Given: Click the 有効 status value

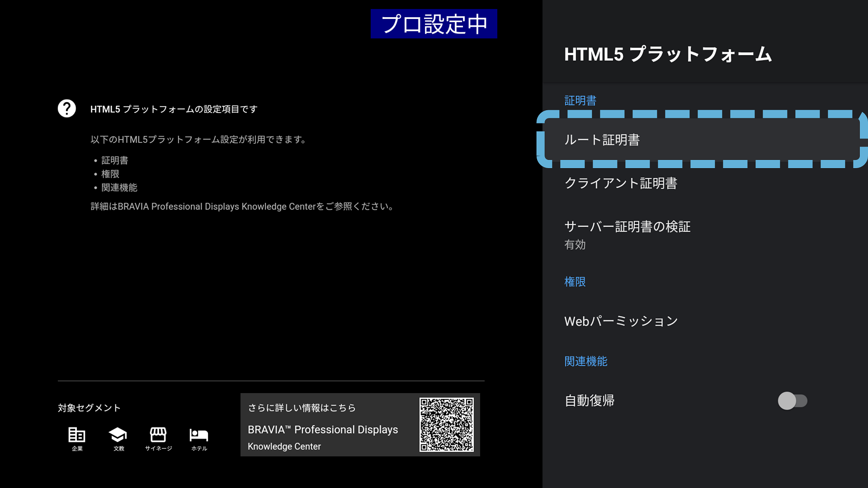Looking at the screenshot, I should coord(575,244).
